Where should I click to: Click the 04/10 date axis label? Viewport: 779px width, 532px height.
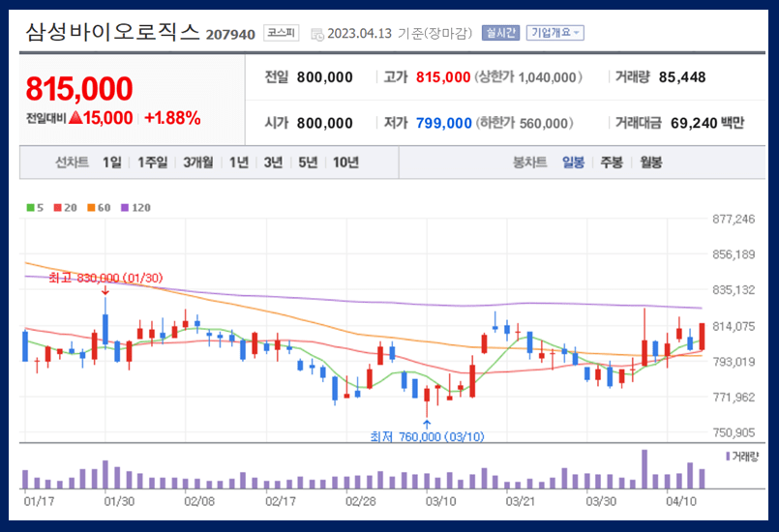(x=681, y=501)
